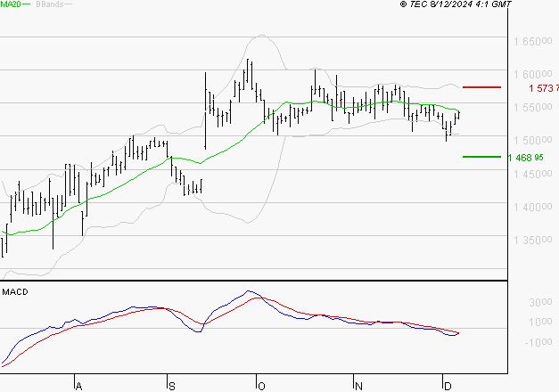Click the O month marker on time axis
This screenshot has height=392, width=559.
click(261, 387)
